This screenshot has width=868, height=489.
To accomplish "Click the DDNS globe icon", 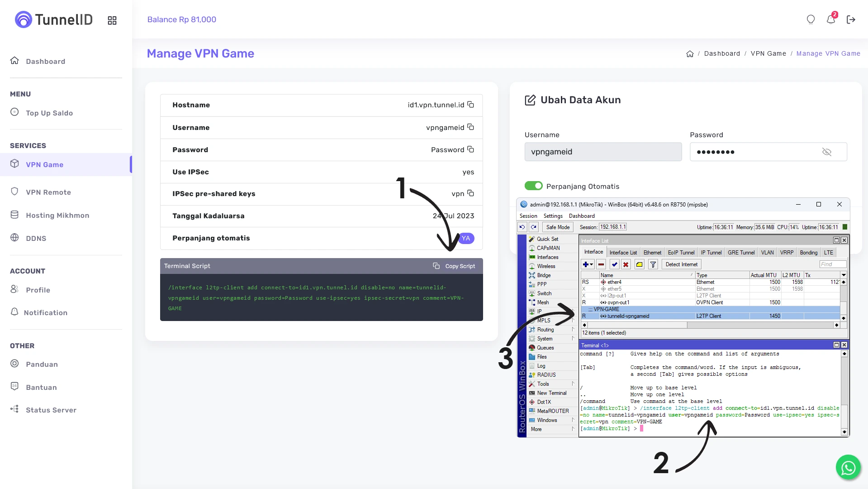I will [x=14, y=238].
